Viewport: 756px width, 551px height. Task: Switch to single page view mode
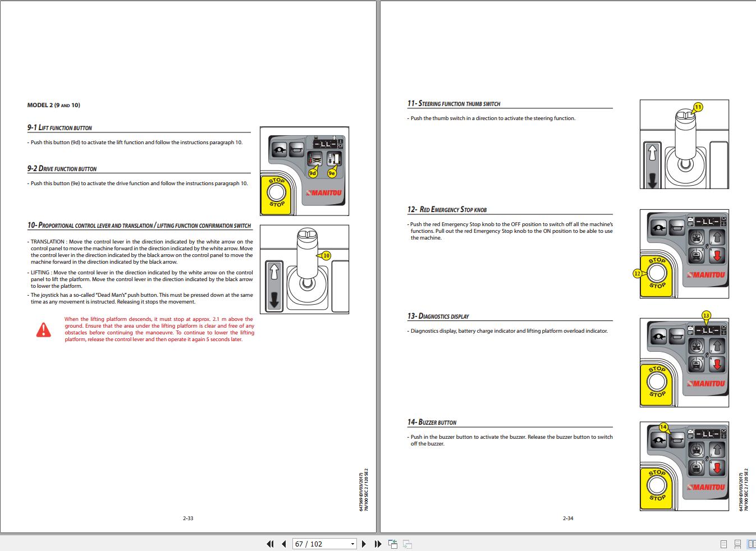[x=723, y=543]
